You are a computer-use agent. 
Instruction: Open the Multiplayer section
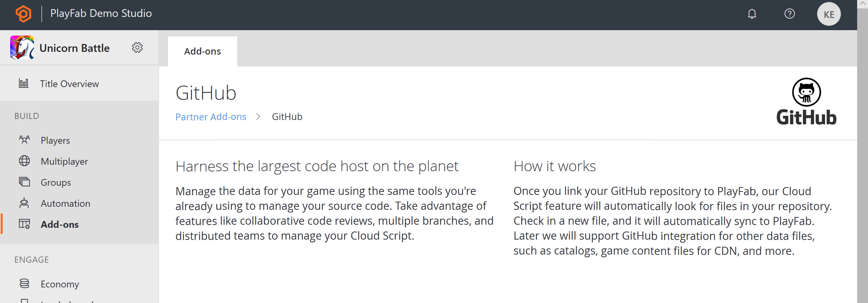[64, 161]
